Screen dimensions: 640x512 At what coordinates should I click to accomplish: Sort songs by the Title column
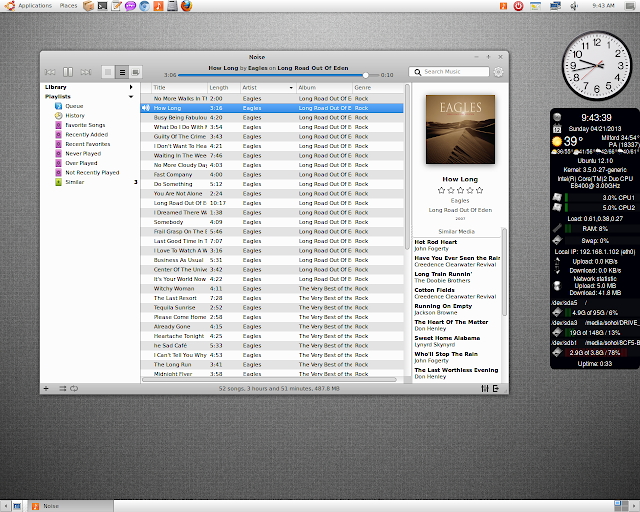coord(180,87)
